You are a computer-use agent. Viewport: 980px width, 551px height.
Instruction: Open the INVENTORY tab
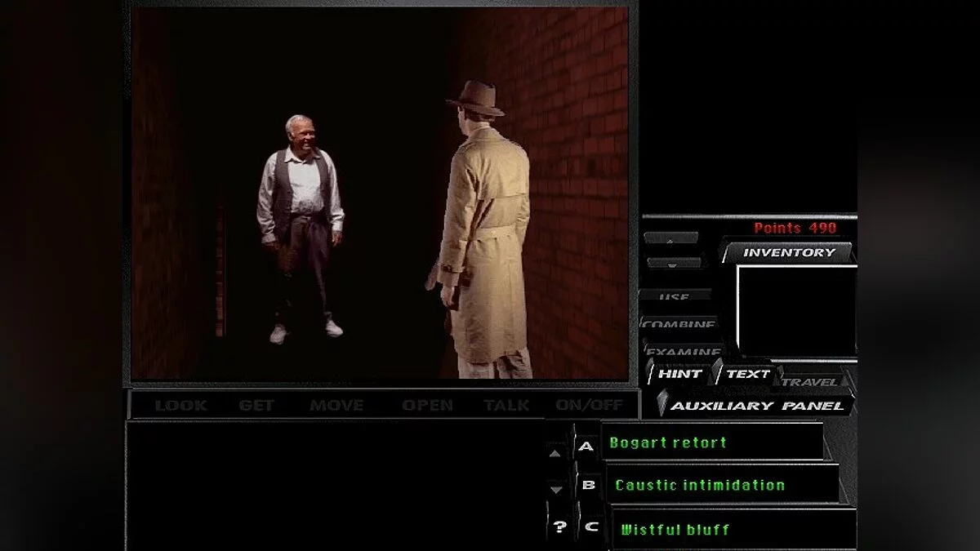[x=788, y=252]
